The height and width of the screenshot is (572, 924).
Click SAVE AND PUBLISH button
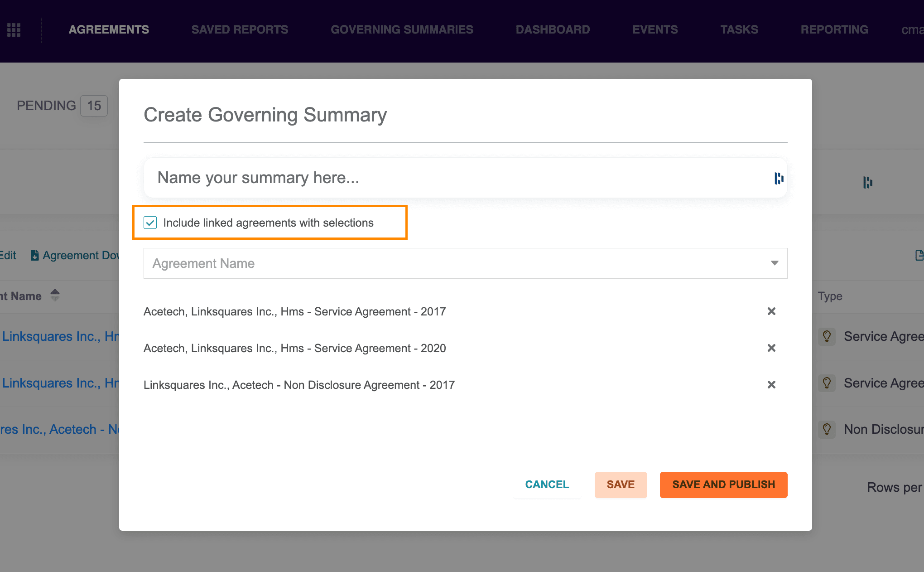point(723,485)
